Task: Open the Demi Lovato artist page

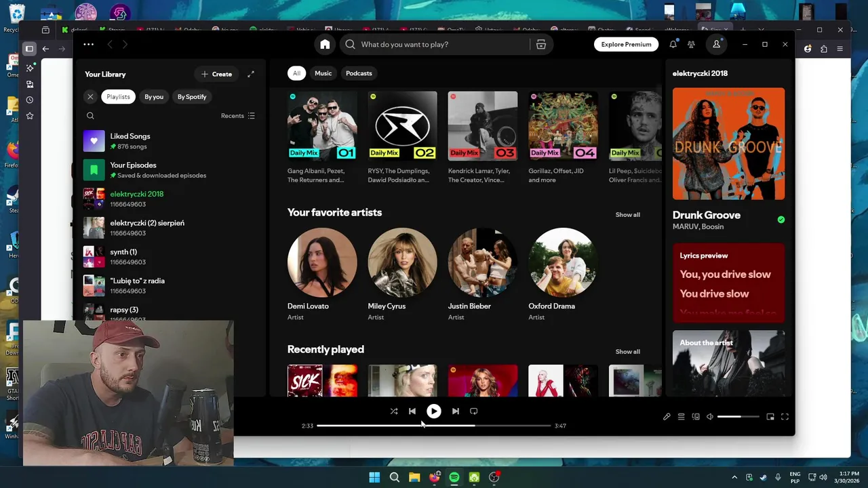Action: coord(322,274)
